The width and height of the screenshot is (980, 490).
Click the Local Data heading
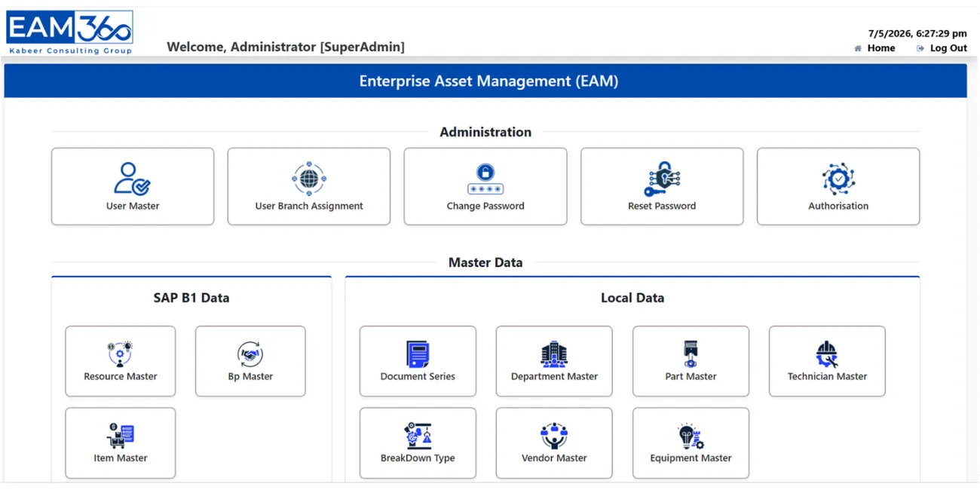[632, 298]
